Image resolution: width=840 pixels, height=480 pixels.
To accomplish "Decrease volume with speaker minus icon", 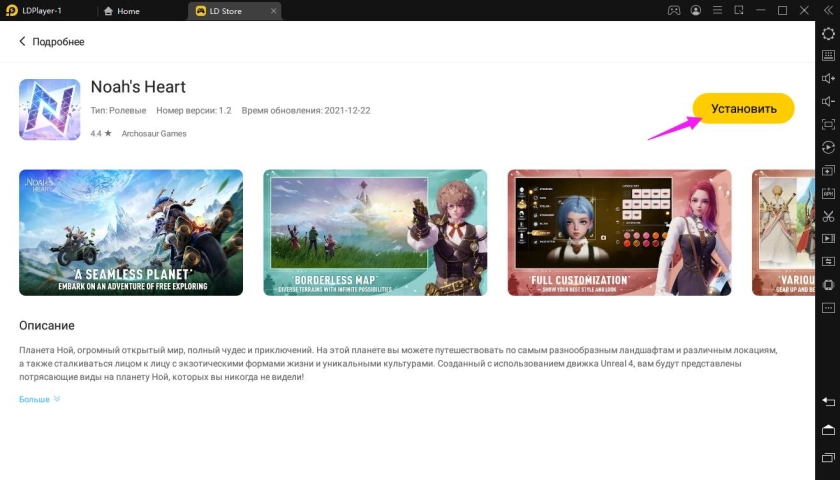I will (x=828, y=101).
